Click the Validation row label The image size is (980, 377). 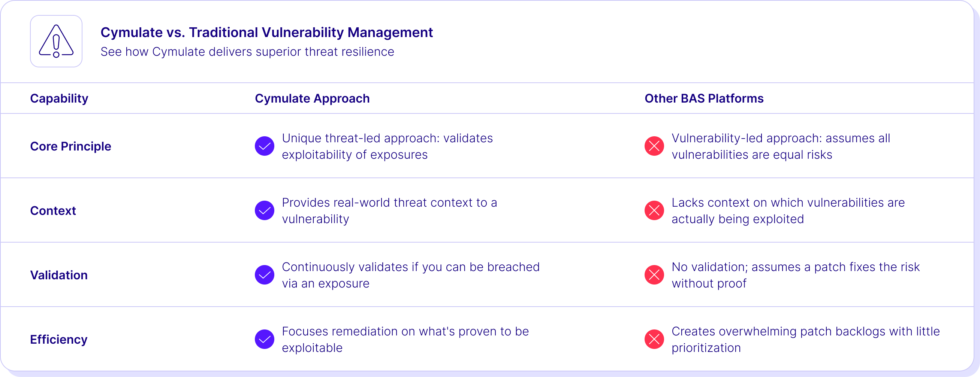point(58,275)
